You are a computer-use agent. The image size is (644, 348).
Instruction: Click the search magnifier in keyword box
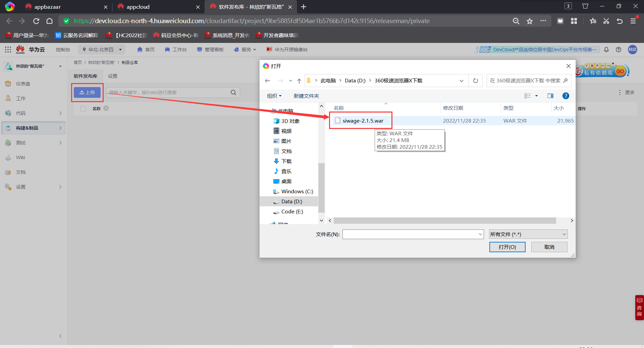[233, 92]
